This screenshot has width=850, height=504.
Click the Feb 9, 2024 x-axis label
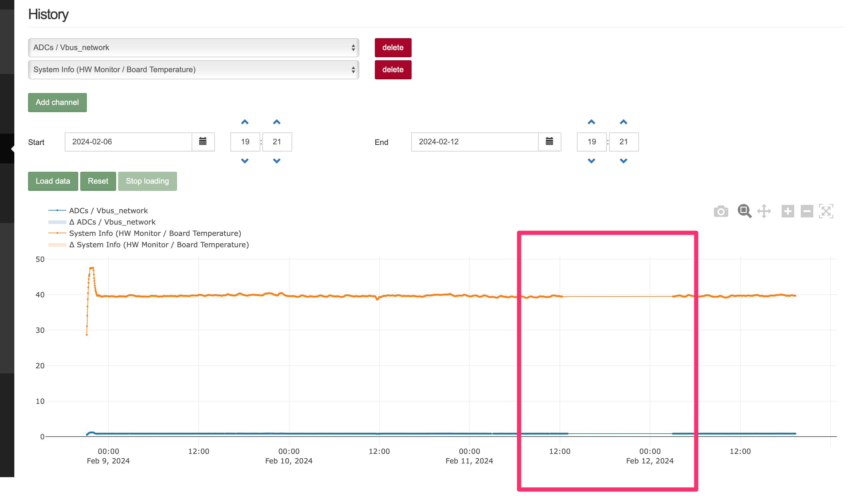click(108, 461)
